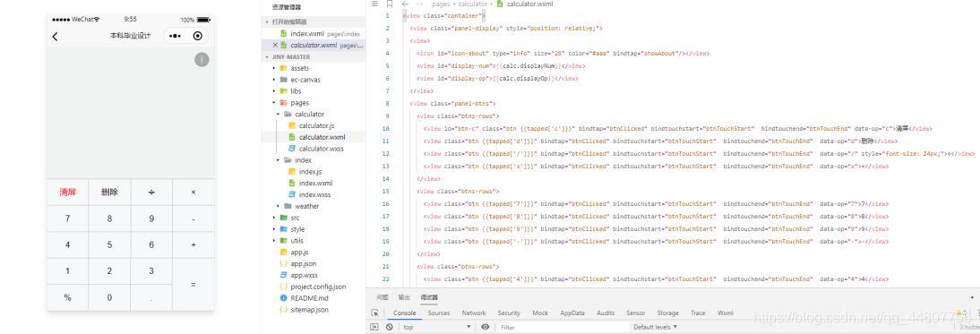Tap the ÷ calculator button
This screenshot has width=980, height=334.
pyautogui.click(x=151, y=193)
